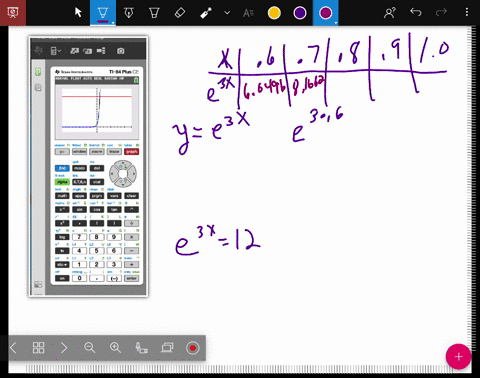Image resolution: width=480 pixels, height=378 pixels.
Task: Click the calculator number 0 key
Action: (x=79, y=278)
